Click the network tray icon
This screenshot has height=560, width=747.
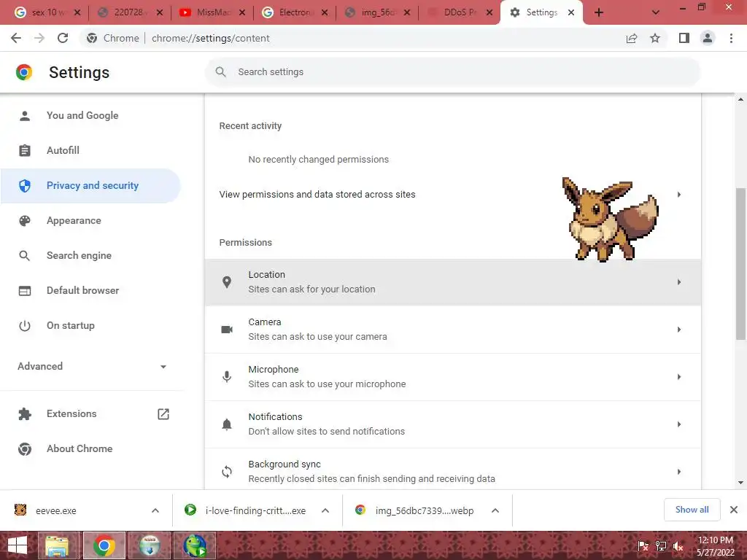[661, 546]
